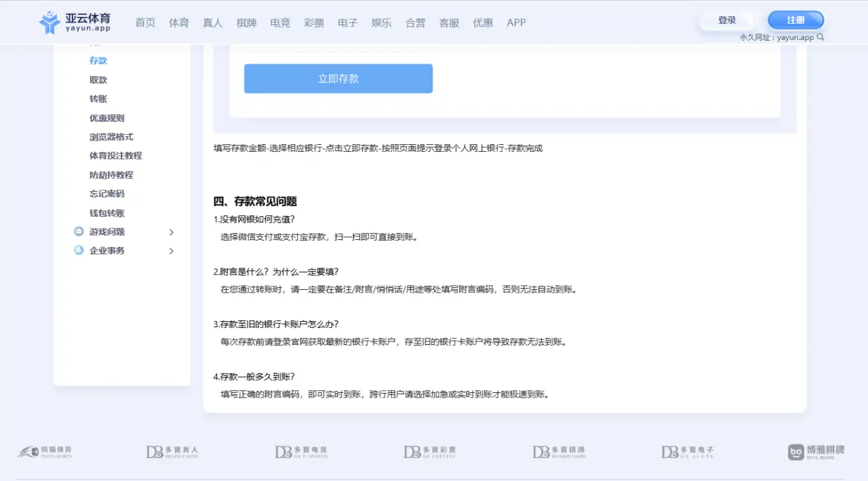The width and height of the screenshot is (868, 481).
Task: Click the answer mentioning 微信支付或支付宝存款
Action: click(x=319, y=237)
